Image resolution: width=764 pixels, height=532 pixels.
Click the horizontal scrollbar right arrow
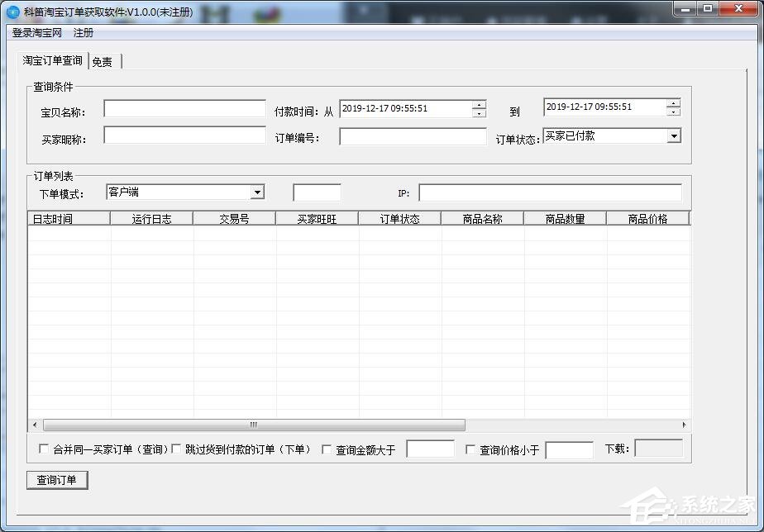[684, 425]
